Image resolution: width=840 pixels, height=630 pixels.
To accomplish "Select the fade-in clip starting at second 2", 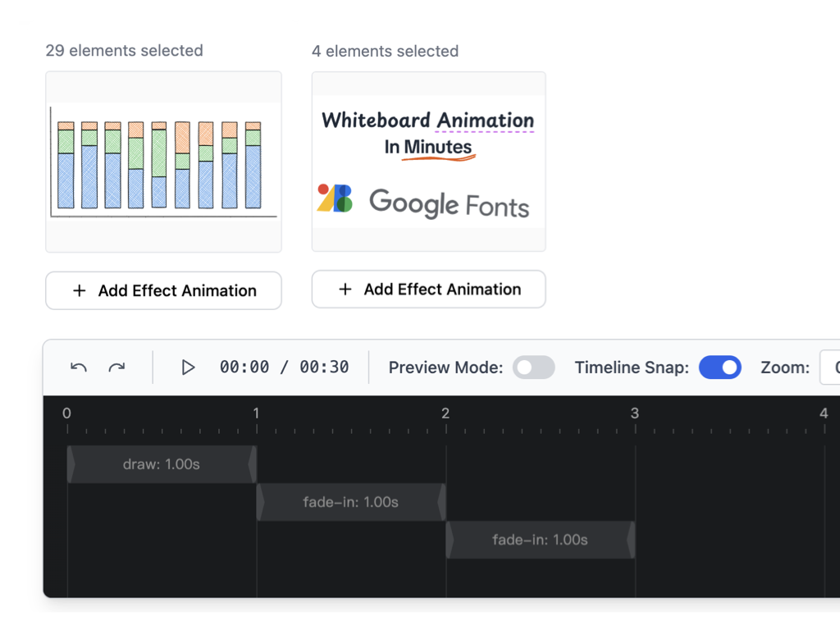I will [x=540, y=540].
